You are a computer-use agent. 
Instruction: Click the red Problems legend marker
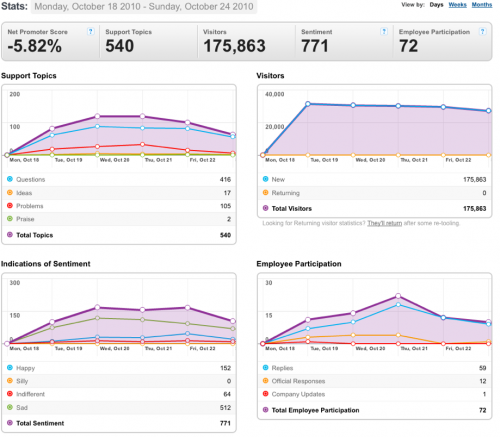point(10,206)
